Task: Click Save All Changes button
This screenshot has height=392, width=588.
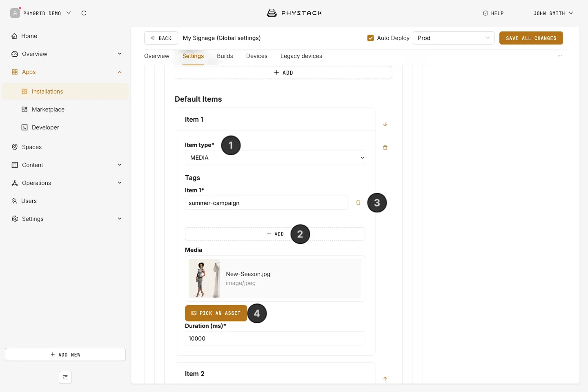Action: [x=531, y=38]
